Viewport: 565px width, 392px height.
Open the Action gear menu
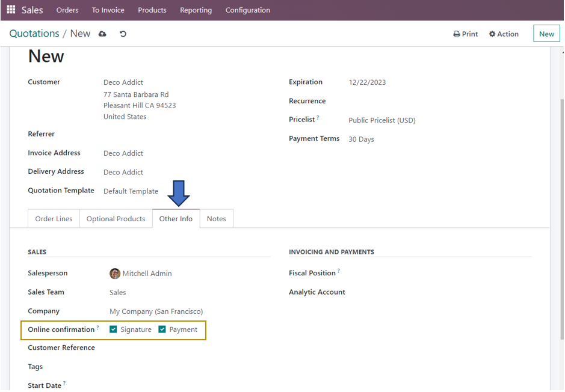coord(504,34)
